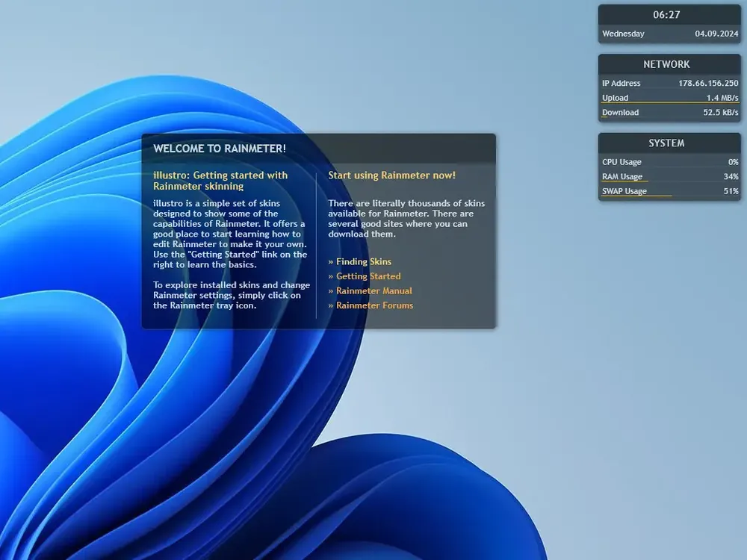Click the Upload speed bar
The width and height of the screenshot is (747, 560).
669,102
